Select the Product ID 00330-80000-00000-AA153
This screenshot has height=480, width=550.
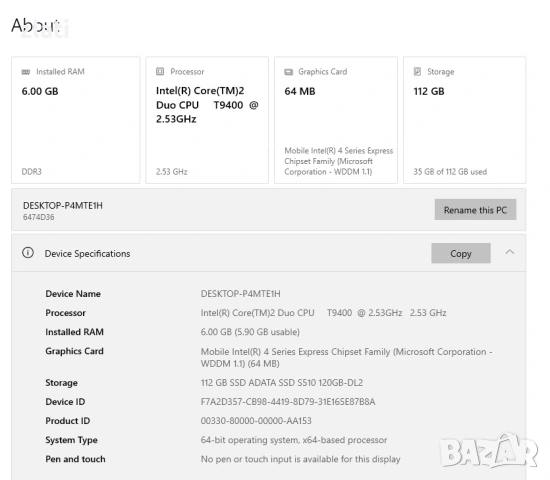point(256,421)
